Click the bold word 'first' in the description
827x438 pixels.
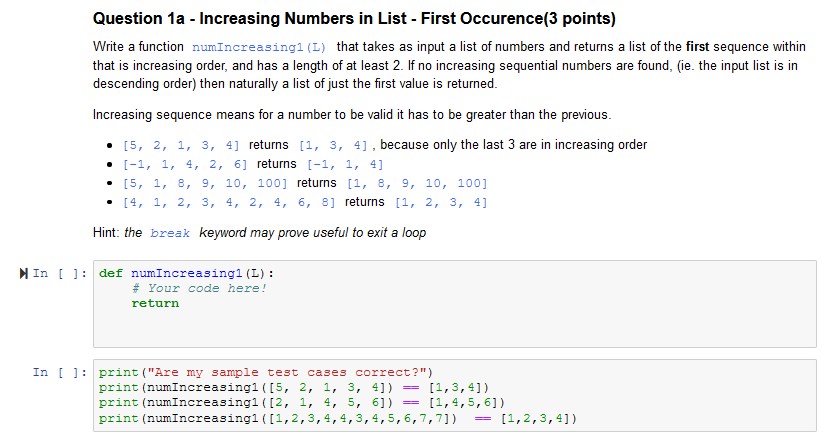[697, 46]
